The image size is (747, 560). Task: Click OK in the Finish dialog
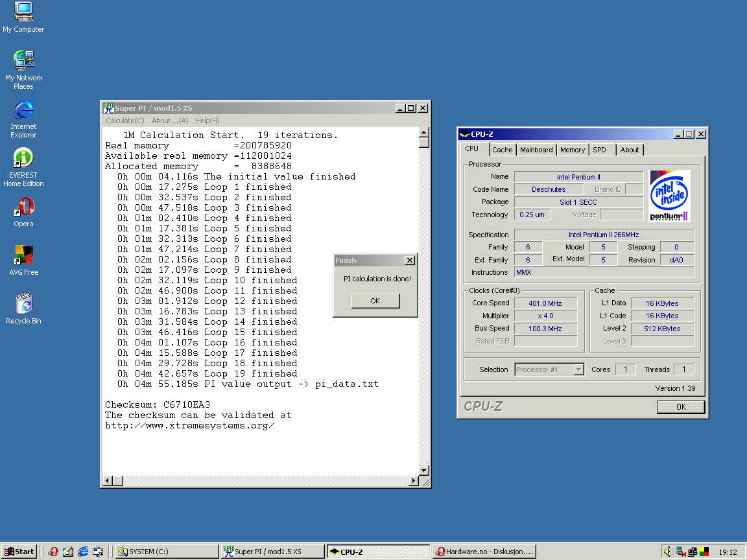[375, 301]
